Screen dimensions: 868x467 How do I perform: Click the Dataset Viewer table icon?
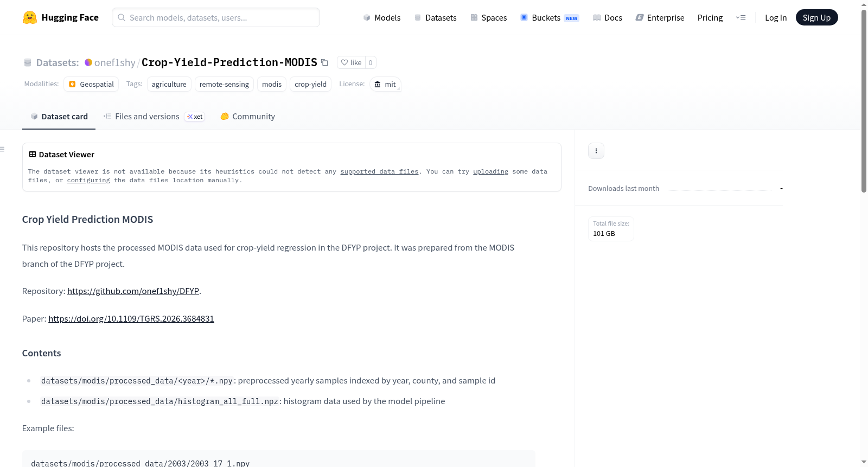click(x=33, y=154)
